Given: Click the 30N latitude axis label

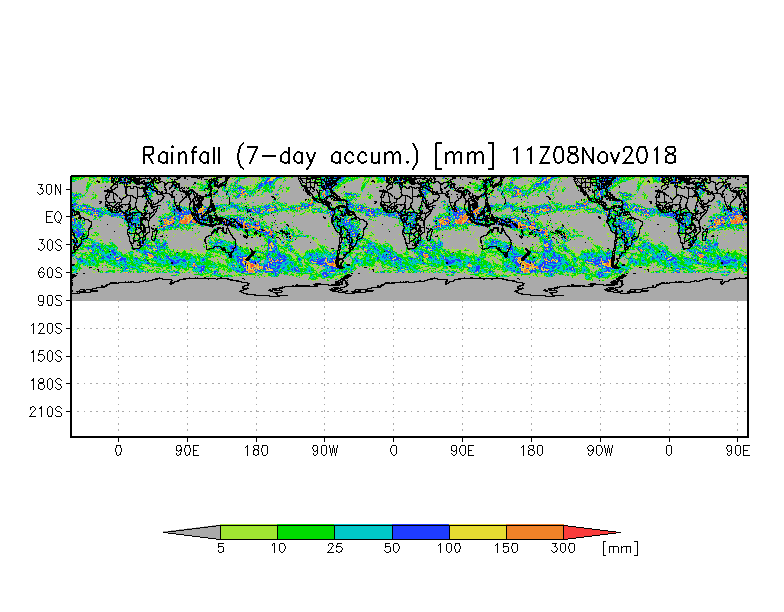Looking at the screenshot, I should coord(49,190).
